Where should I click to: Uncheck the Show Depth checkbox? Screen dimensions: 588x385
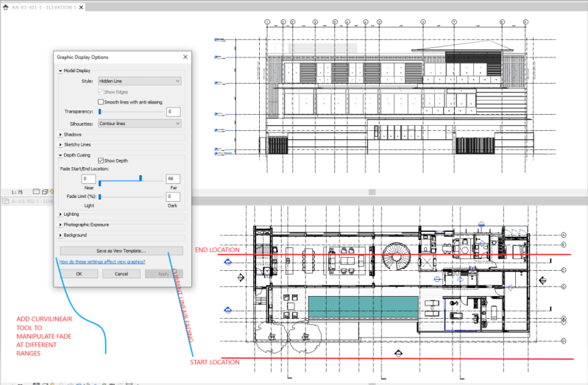pos(101,160)
